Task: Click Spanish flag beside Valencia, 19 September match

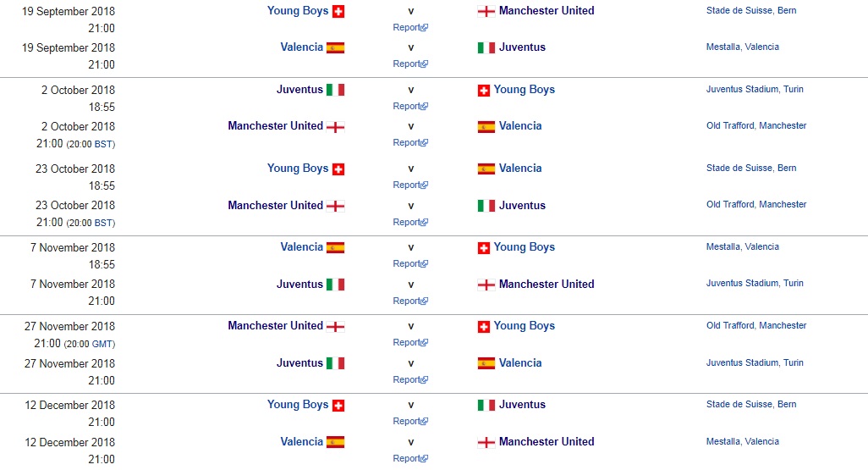Action: [x=335, y=48]
